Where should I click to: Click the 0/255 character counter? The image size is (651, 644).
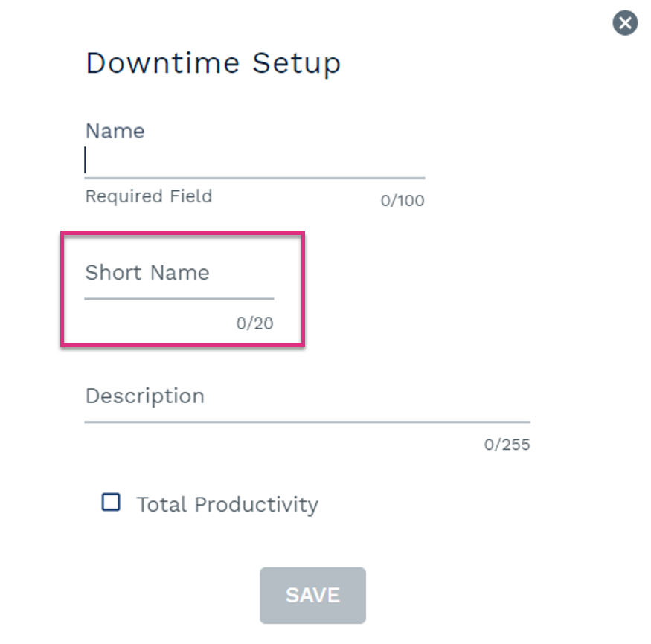(507, 445)
